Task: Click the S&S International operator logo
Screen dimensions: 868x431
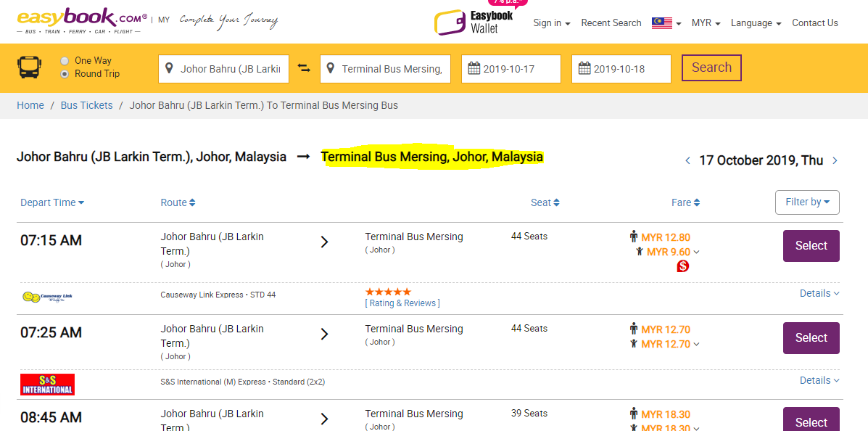Action: pyautogui.click(x=47, y=384)
